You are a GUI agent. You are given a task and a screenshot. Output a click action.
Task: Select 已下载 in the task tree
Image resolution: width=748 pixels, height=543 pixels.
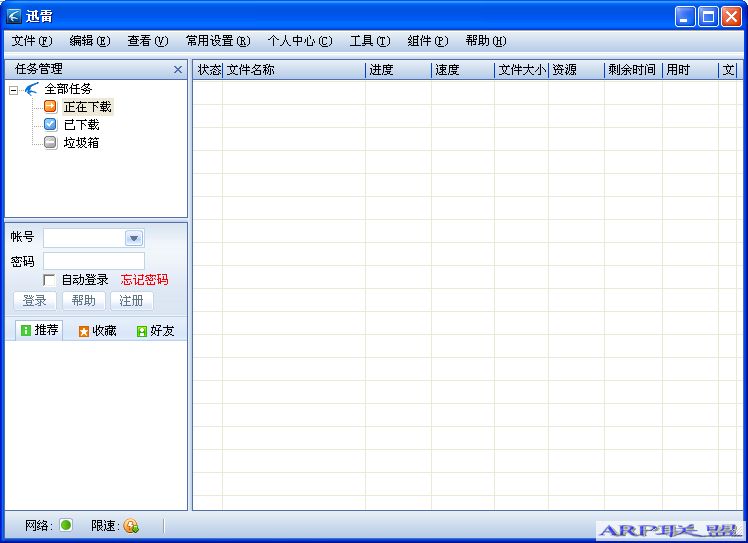click(x=82, y=125)
